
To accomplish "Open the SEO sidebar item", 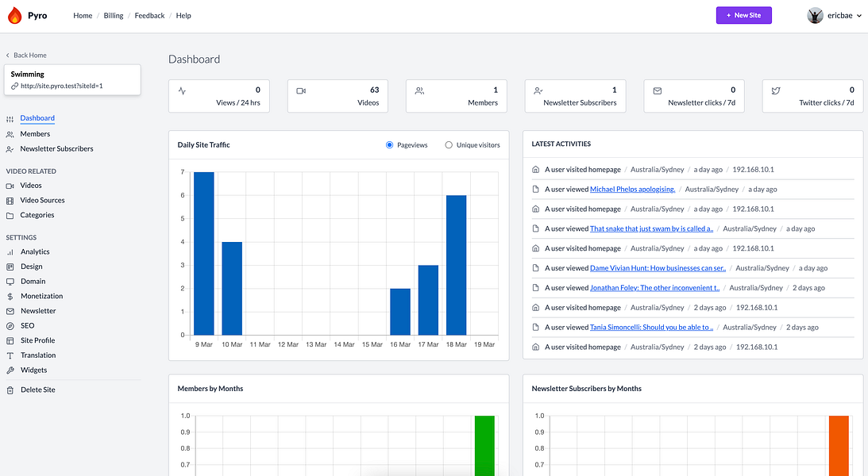I will (27, 325).
